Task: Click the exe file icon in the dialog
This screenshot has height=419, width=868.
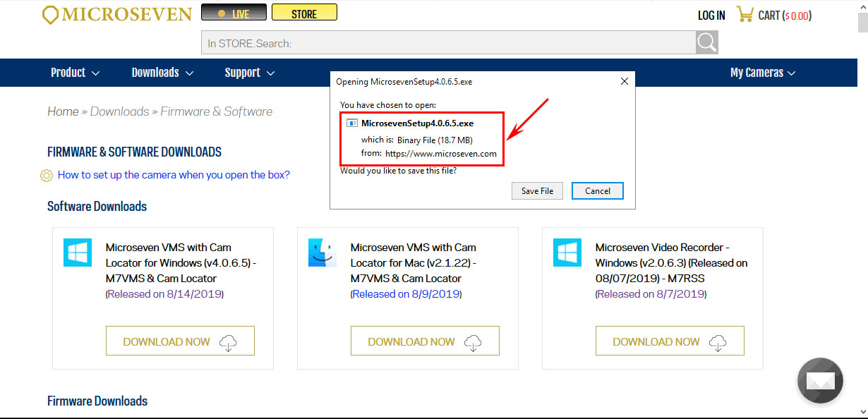Action: click(x=352, y=123)
